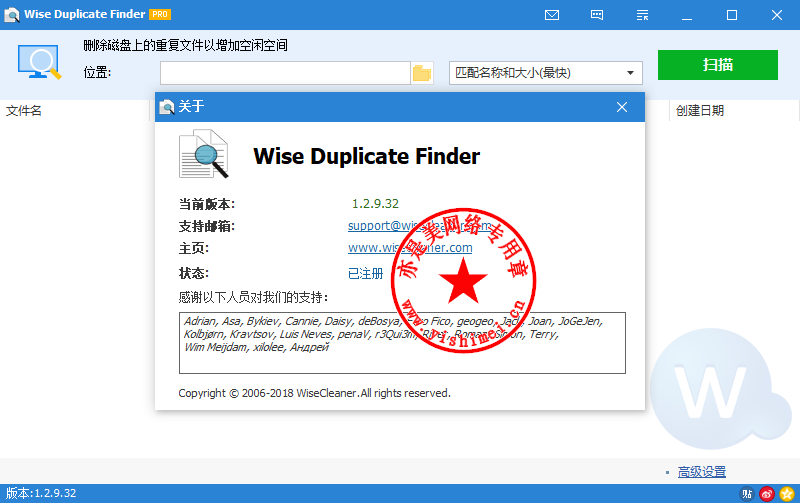
Task: Click the copyright WiseCleaner text
Action: 314,393
